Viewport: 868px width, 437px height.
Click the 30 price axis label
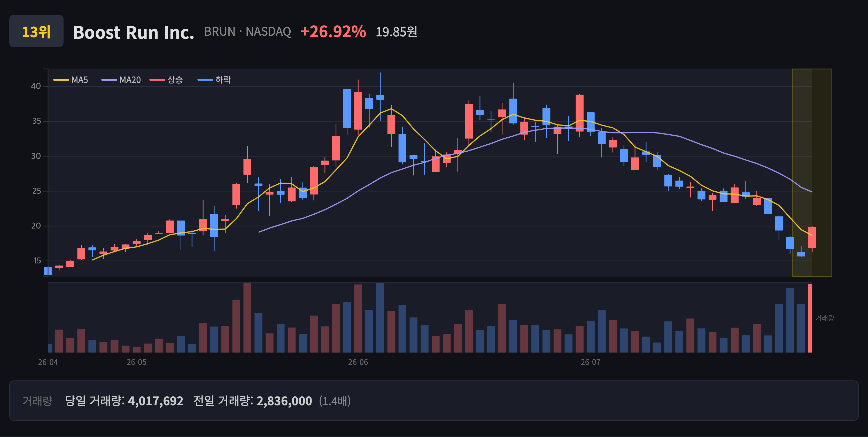[36, 156]
